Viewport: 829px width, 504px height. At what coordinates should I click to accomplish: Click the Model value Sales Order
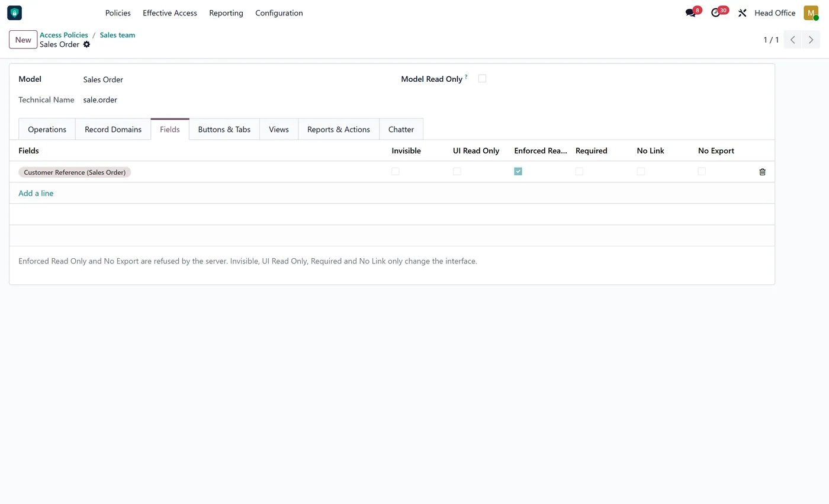coord(103,79)
